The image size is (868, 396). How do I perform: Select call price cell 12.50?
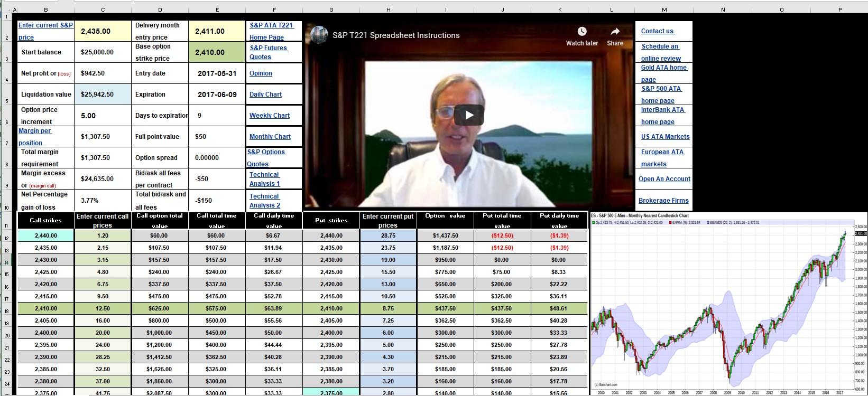coord(103,308)
